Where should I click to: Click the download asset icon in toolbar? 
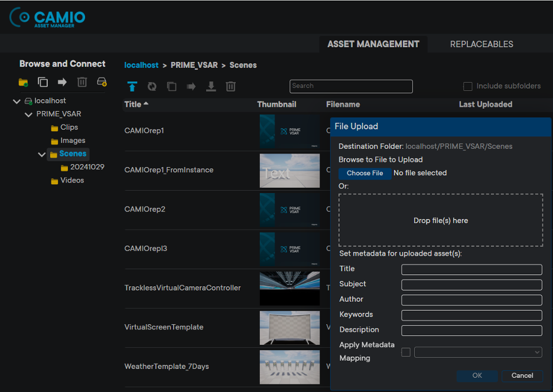pyautogui.click(x=211, y=87)
